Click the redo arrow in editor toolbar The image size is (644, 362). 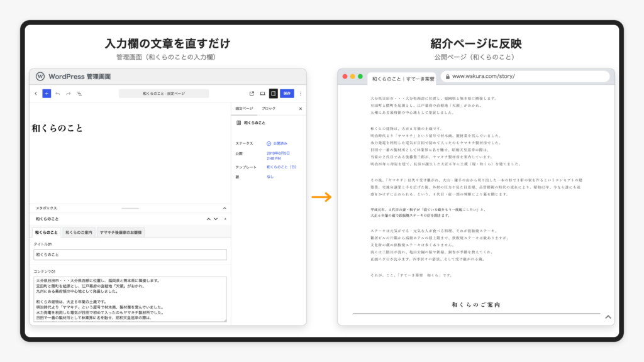[x=68, y=94]
